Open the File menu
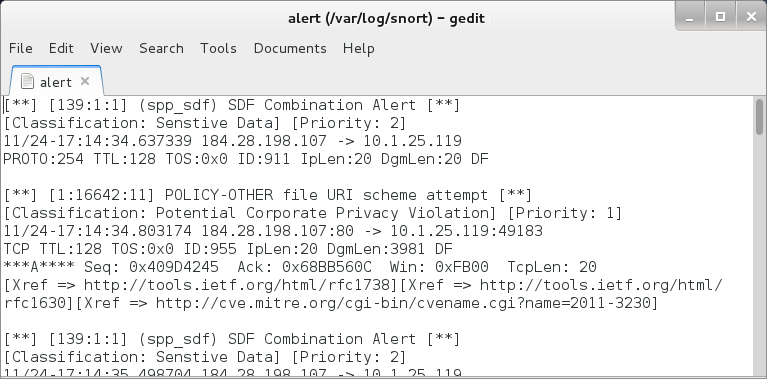 click(x=21, y=48)
